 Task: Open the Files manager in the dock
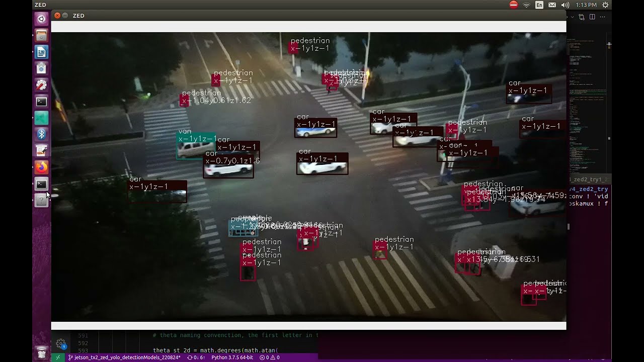pyautogui.click(x=41, y=36)
